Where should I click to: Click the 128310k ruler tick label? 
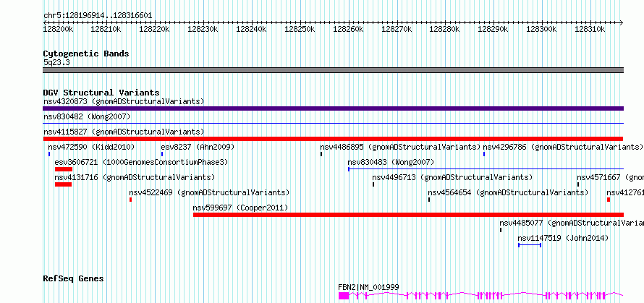(x=590, y=29)
